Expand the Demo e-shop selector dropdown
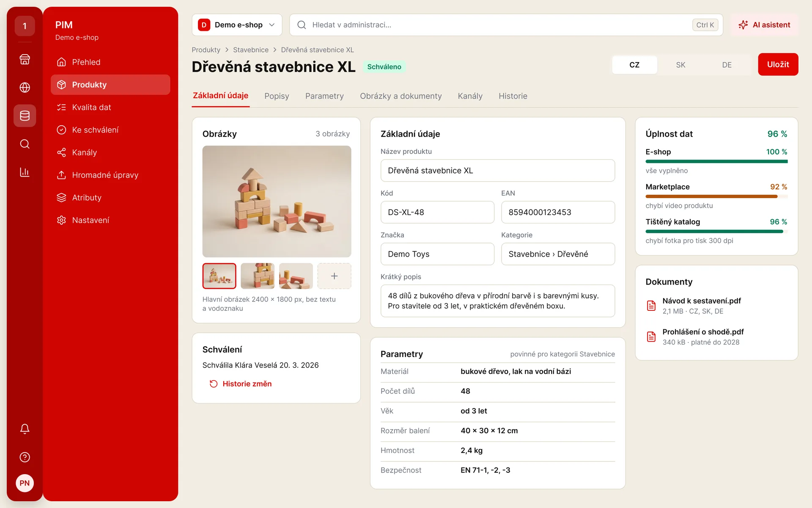812x508 pixels. [237, 25]
